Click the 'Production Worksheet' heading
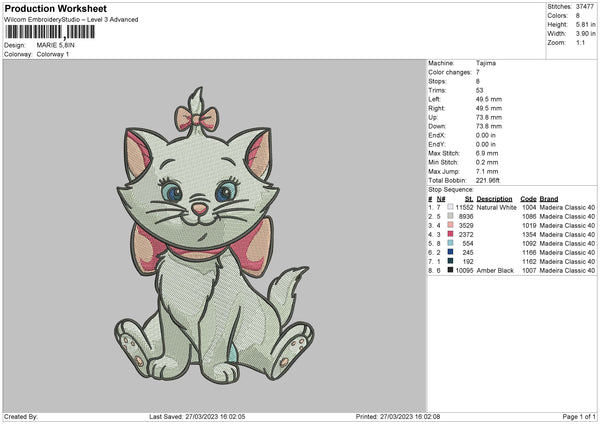The height and width of the screenshot is (424, 600). [55, 8]
